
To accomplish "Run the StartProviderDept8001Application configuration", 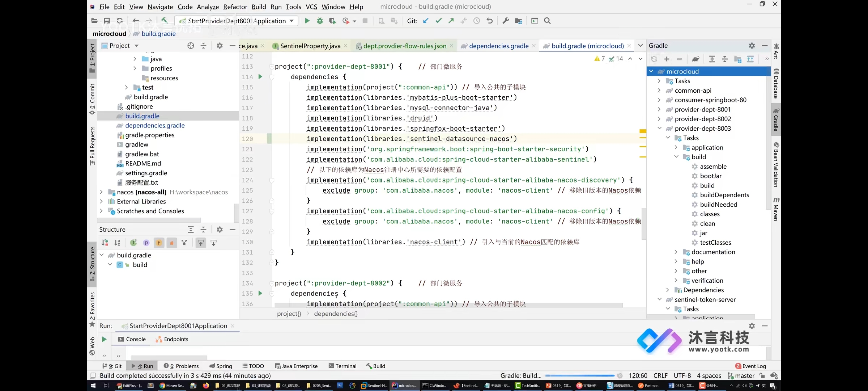I will 307,21.
